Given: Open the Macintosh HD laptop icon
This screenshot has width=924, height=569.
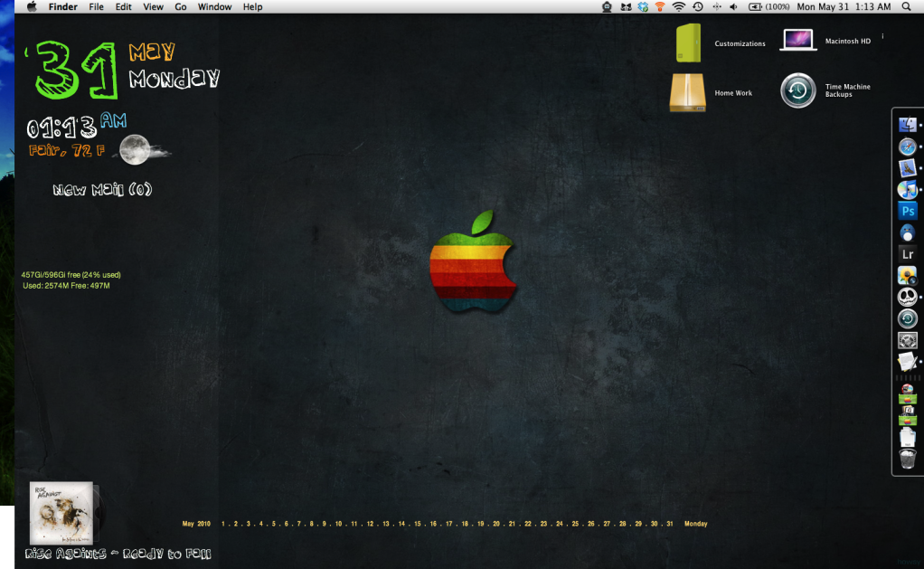Looking at the screenshot, I should pos(798,40).
